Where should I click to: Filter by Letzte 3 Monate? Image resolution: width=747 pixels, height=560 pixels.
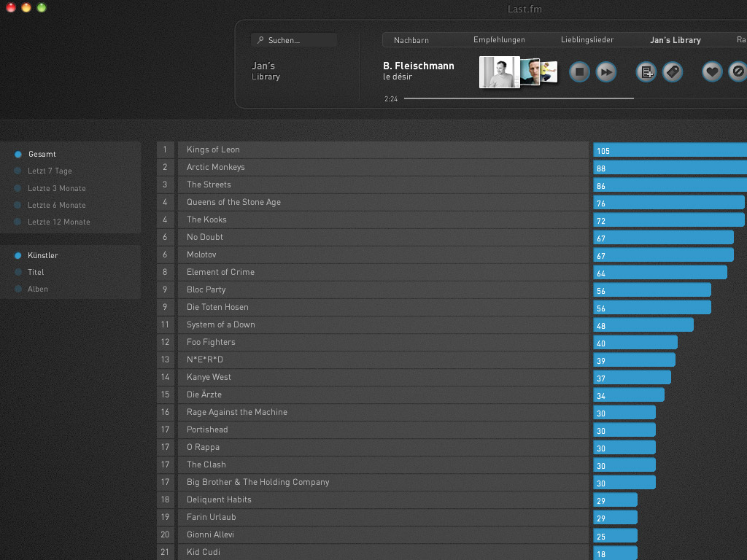pyautogui.click(x=50, y=188)
